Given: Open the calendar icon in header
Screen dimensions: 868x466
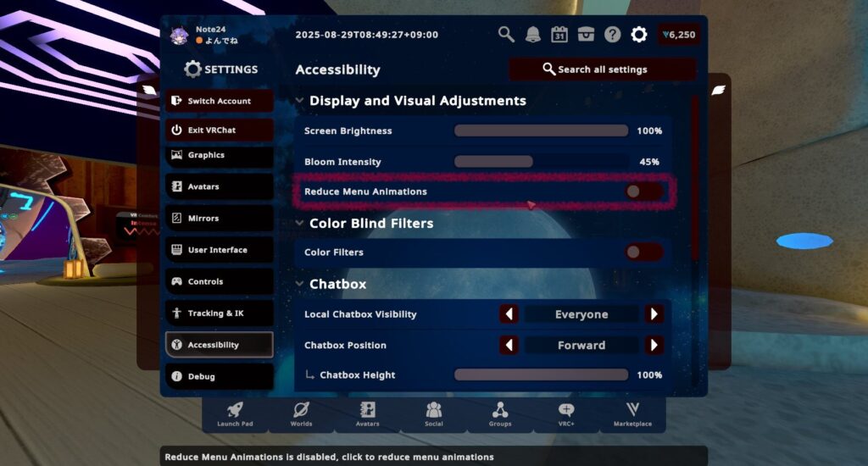Looking at the screenshot, I should pyautogui.click(x=559, y=34).
